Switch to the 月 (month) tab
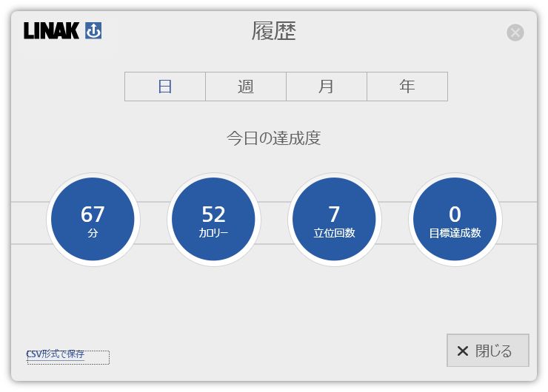The image size is (548, 392). point(327,87)
